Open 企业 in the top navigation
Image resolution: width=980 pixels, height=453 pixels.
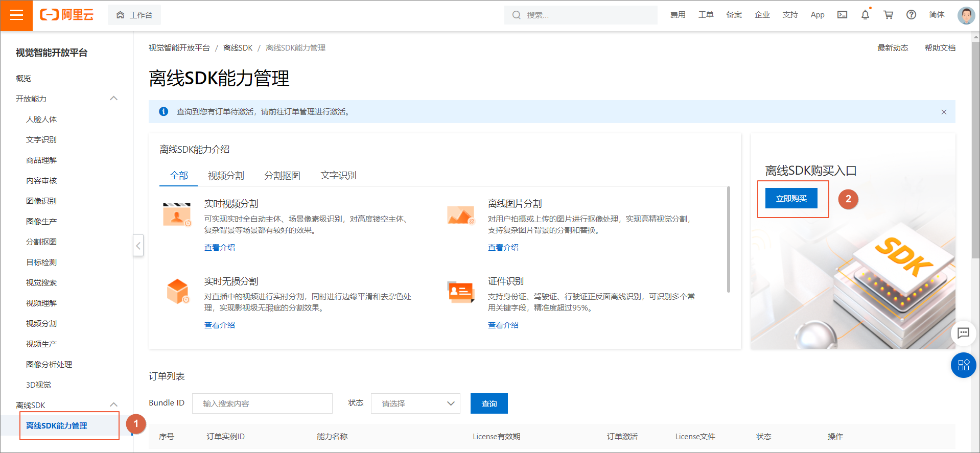pyautogui.click(x=762, y=15)
